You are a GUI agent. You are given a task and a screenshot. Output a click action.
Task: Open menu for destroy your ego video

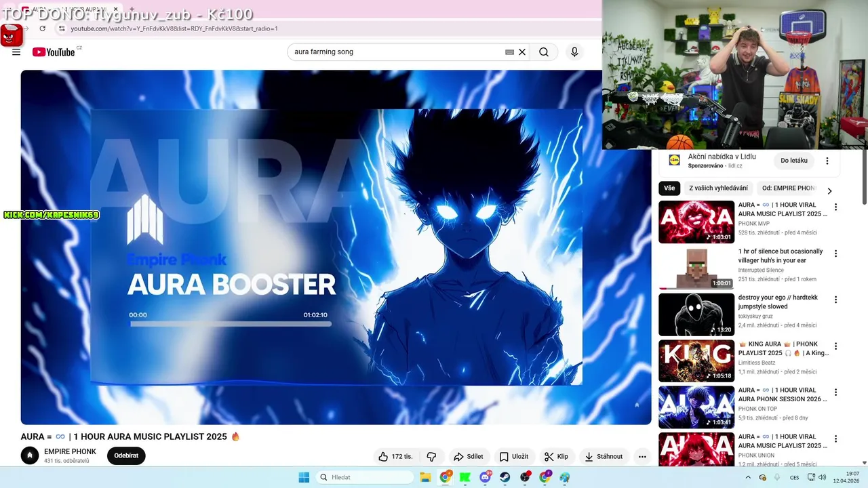coord(835,300)
